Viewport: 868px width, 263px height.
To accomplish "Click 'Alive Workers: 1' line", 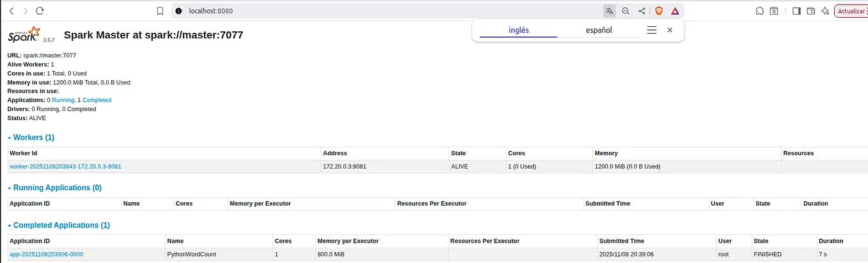I will coord(31,64).
